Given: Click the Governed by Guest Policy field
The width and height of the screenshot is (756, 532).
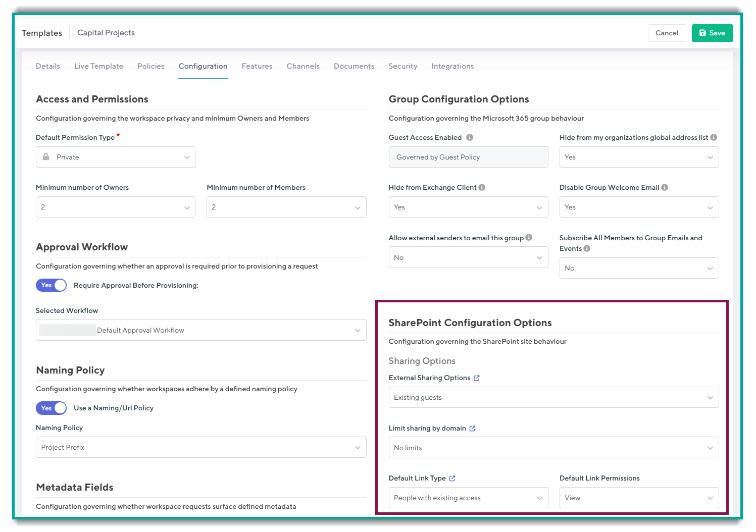Looking at the screenshot, I should (x=468, y=157).
